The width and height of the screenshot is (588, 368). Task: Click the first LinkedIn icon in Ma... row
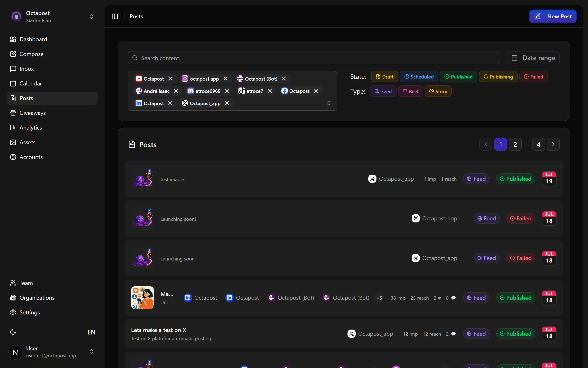click(188, 298)
